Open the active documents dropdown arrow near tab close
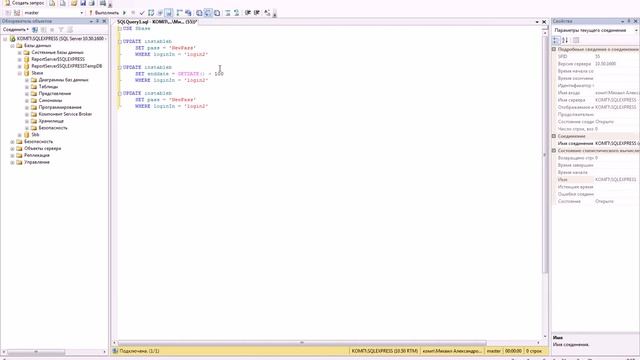The height and width of the screenshot is (360, 640). (537, 22)
